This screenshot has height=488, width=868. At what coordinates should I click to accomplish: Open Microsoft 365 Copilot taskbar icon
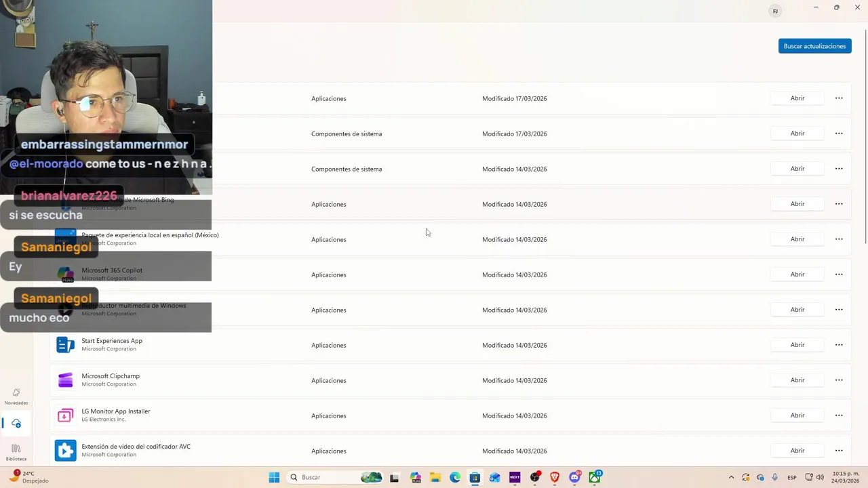click(x=416, y=477)
